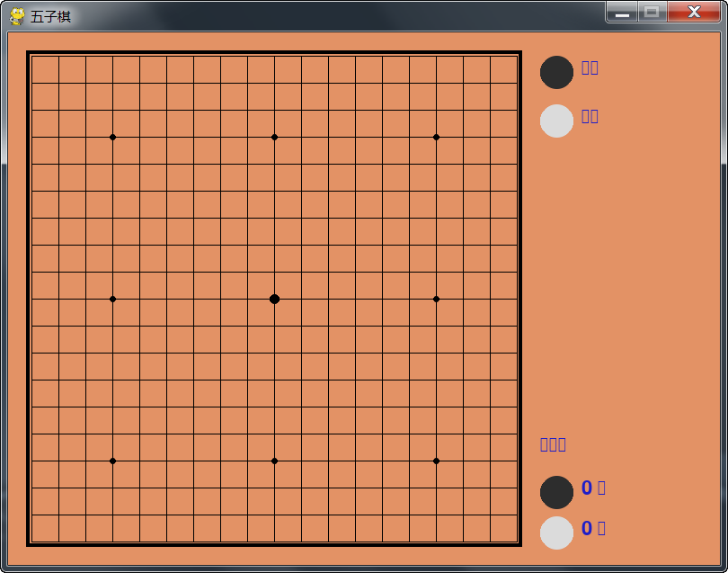The width and height of the screenshot is (728, 573).
Task: Minimize the 五子棋 window
Action: tap(622, 12)
